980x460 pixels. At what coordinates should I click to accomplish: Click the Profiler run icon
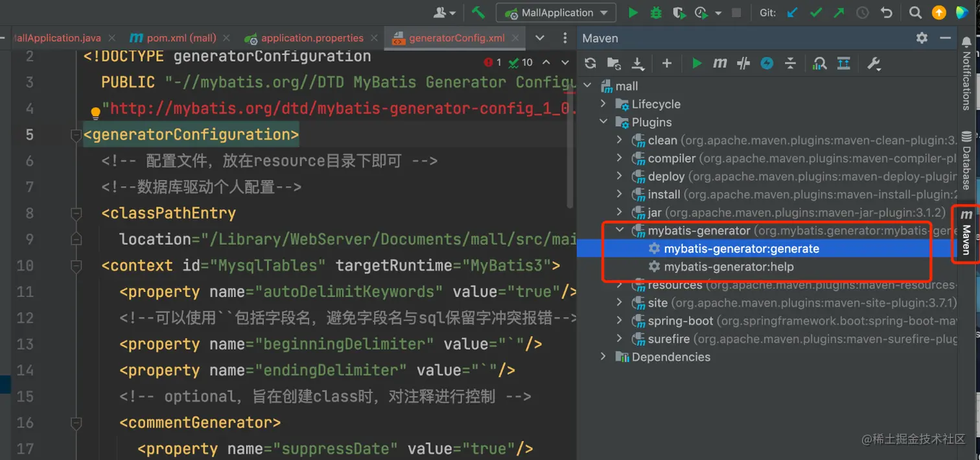click(701, 12)
